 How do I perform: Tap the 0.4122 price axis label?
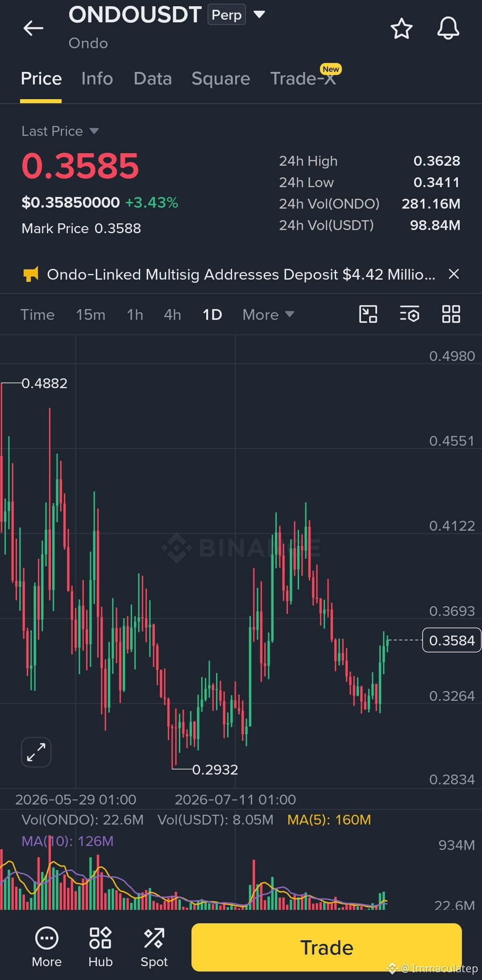point(452,526)
